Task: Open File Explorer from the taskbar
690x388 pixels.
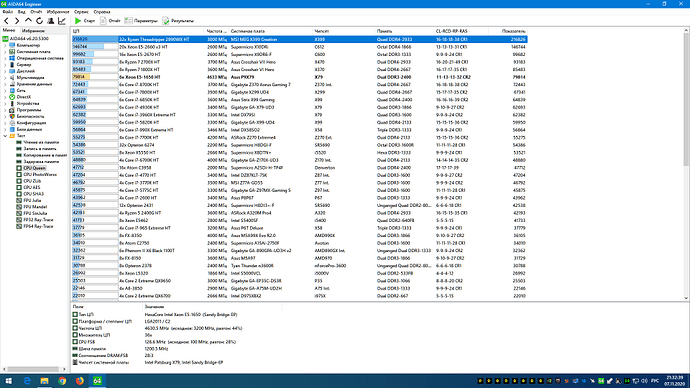Action: click(44, 381)
